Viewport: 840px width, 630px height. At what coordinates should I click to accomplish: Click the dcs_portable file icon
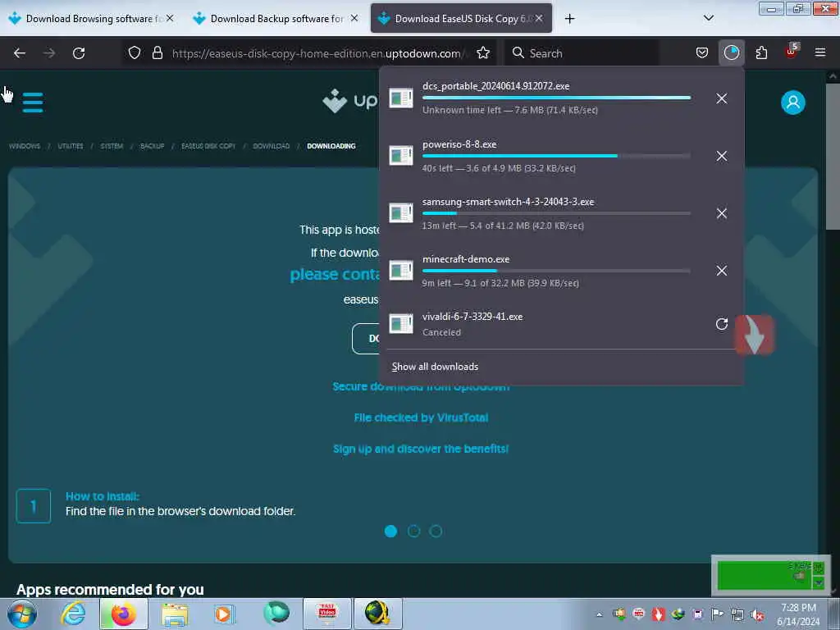tap(400, 98)
